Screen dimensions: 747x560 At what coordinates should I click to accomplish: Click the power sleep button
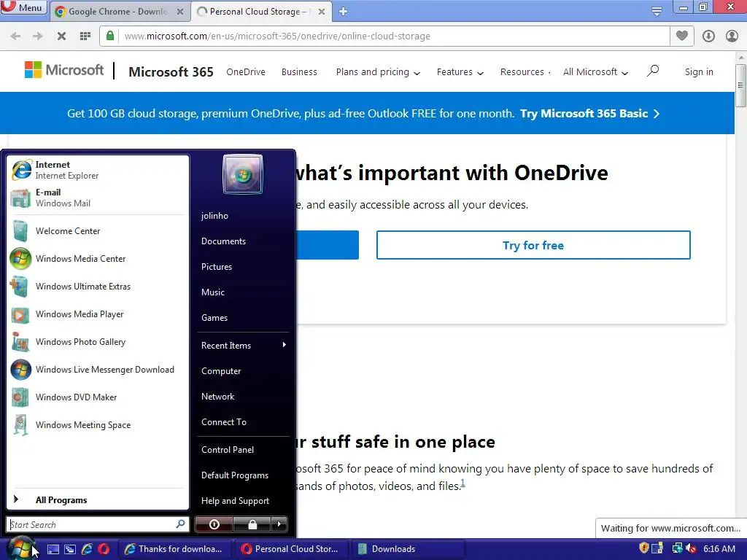pos(214,524)
